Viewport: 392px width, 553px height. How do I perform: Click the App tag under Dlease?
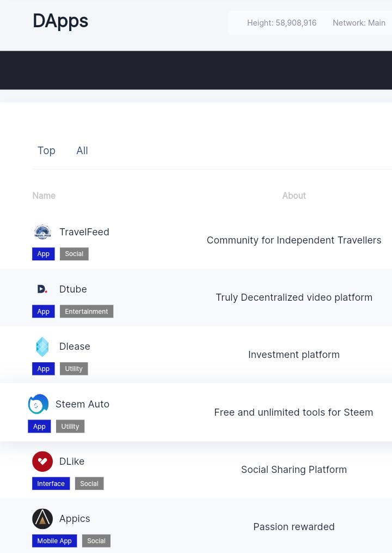coord(44,369)
